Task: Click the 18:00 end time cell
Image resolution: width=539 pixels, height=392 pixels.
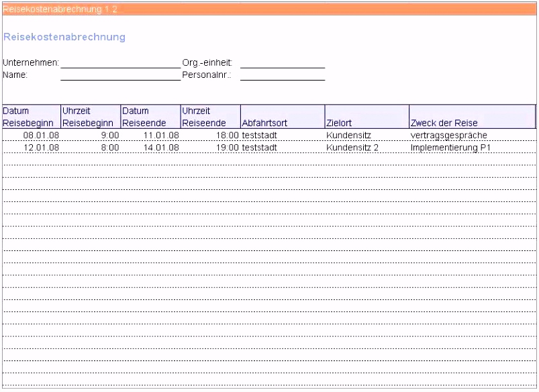Action: (210, 135)
